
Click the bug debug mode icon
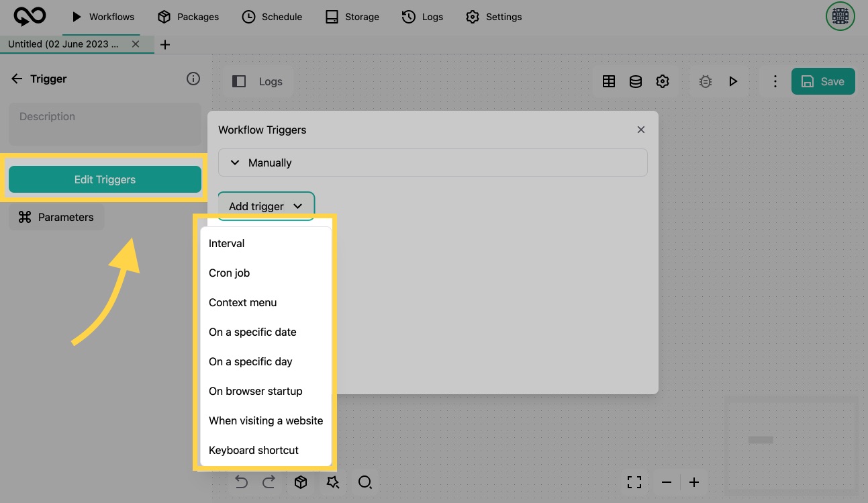(x=705, y=81)
